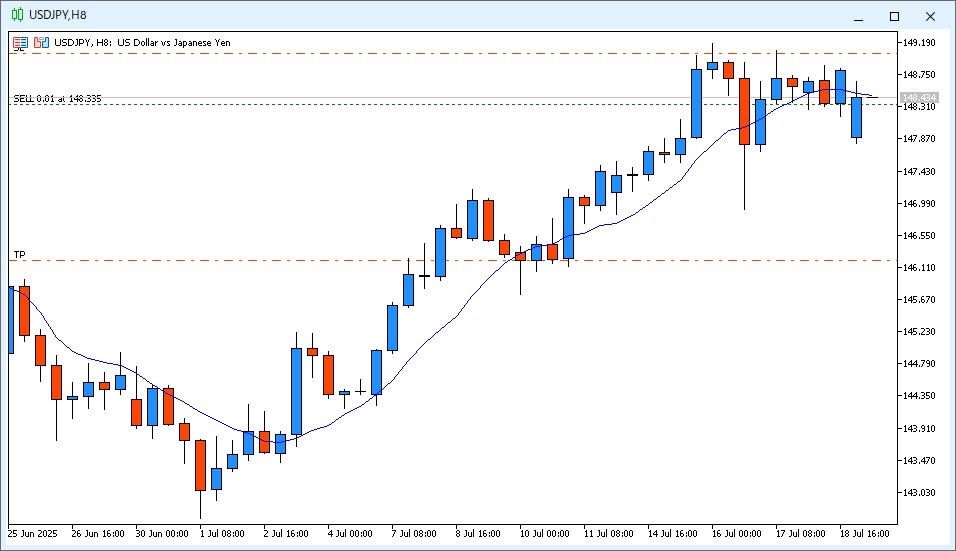Close the USDJPY,H8 chart window

click(930, 16)
